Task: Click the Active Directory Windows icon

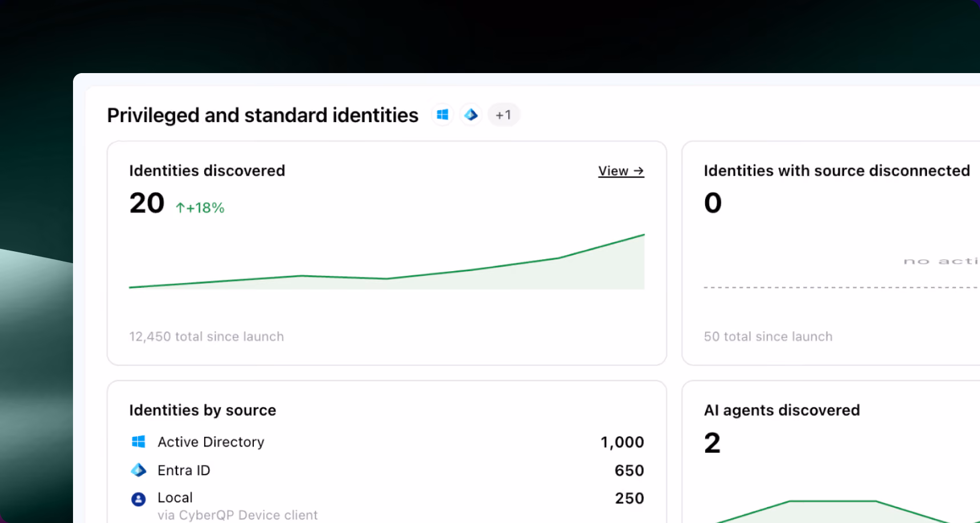Action: (x=139, y=441)
